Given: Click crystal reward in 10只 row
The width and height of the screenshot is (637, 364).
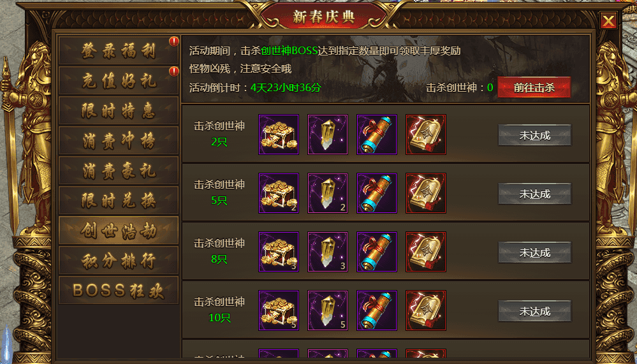Looking at the screenshot, I should coord(328,310).
